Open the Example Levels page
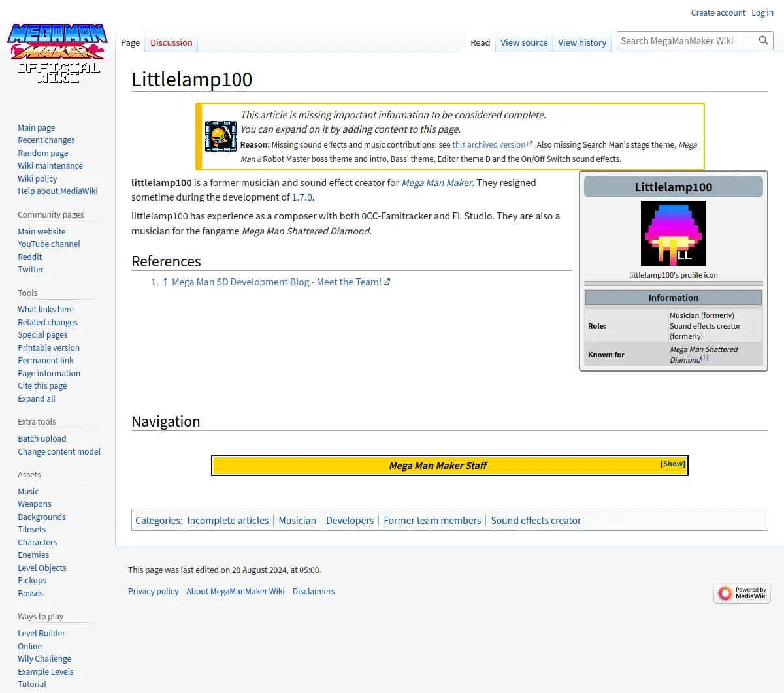784x693 pixels. click(x=46, y=671)
